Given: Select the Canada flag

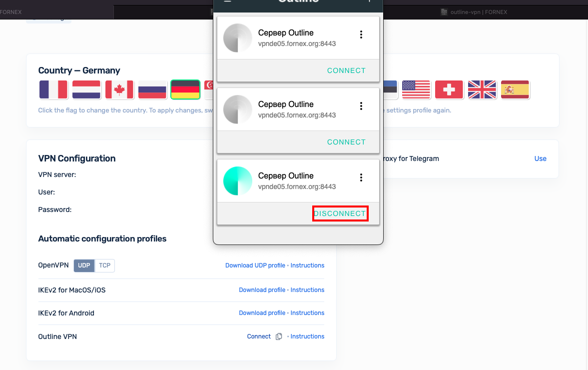Looking at the screenshot, I should 119,89.
